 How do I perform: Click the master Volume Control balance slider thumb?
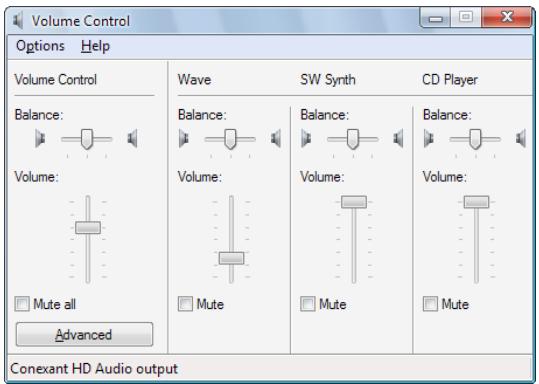click(x=87, y=139)
